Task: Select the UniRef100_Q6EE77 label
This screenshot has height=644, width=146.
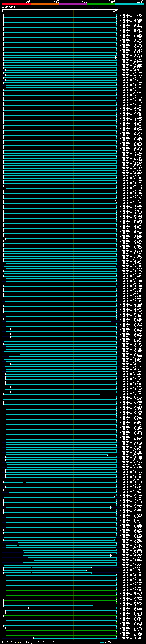Action: coord(131,329)
